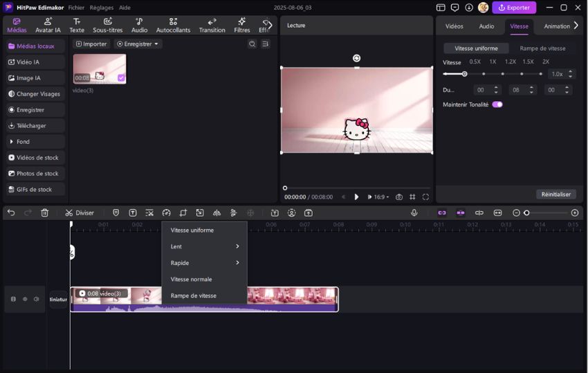The height and width of the screenshot is (373, 588).
Task: Expand the Fond category
Action: pos(35,141)
